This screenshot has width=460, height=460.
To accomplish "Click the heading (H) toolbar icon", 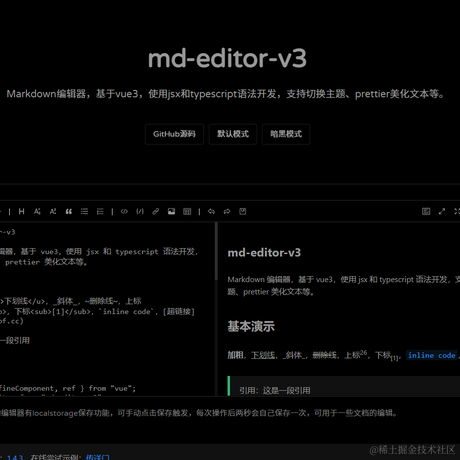I will coord(22,211).
